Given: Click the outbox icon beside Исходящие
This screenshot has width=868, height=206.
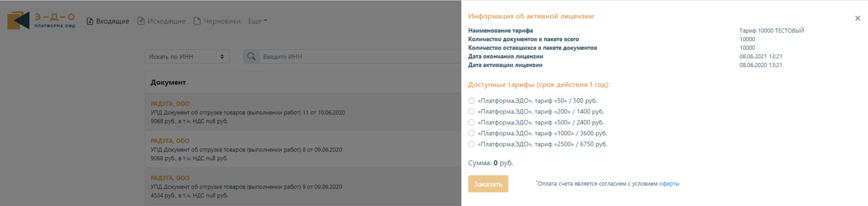Looking at the screenshot, I should (x=141, y=21).
